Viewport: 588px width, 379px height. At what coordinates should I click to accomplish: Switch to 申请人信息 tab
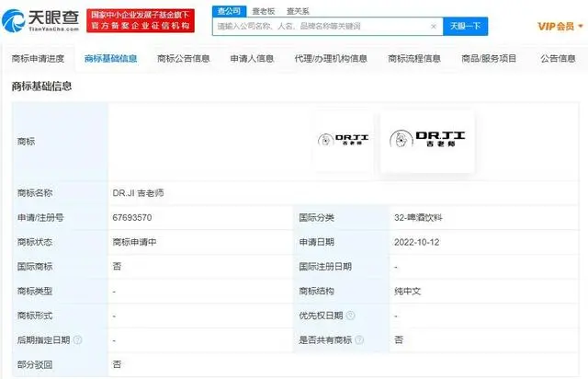[x=252, y=59]
